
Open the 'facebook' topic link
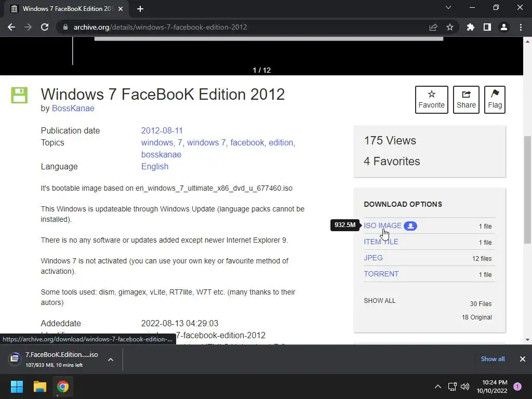click(x=247, y=142)
